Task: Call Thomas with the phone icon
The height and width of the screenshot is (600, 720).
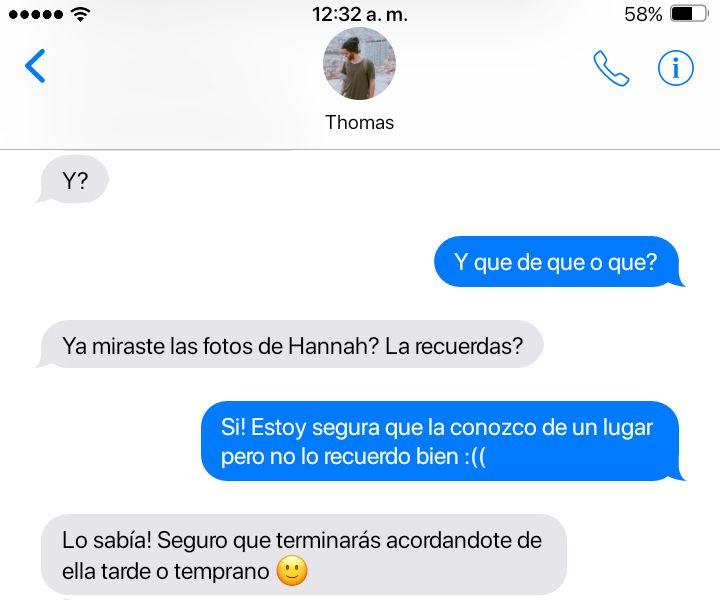Action: [611, 68]
